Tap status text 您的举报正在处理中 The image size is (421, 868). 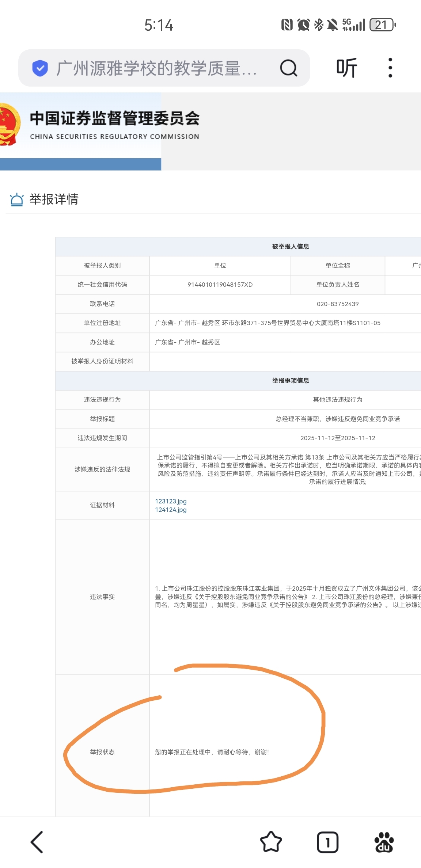point(212,752)
